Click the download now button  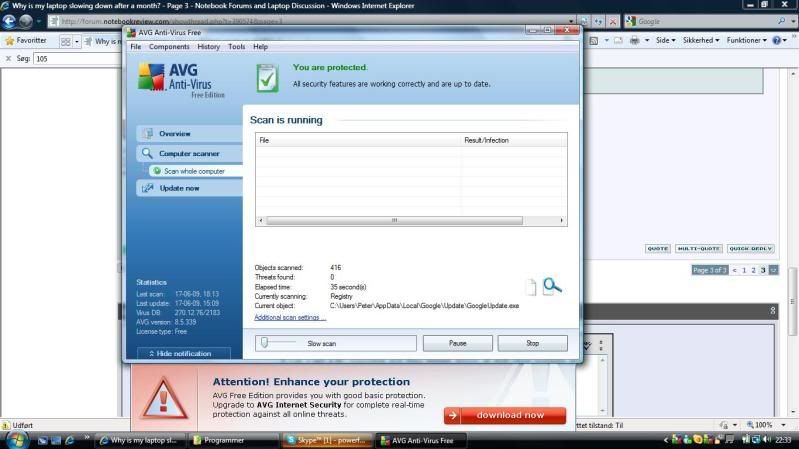505,415
